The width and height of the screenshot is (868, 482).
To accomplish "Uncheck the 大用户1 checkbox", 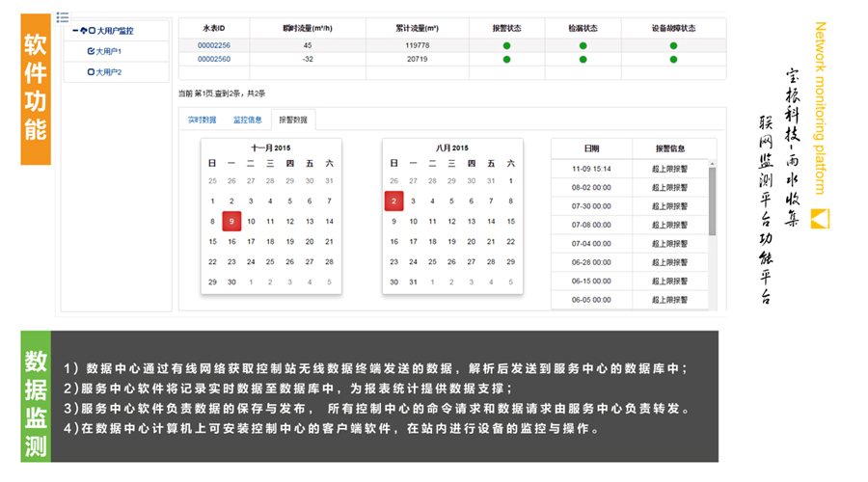I will point(91,51).
